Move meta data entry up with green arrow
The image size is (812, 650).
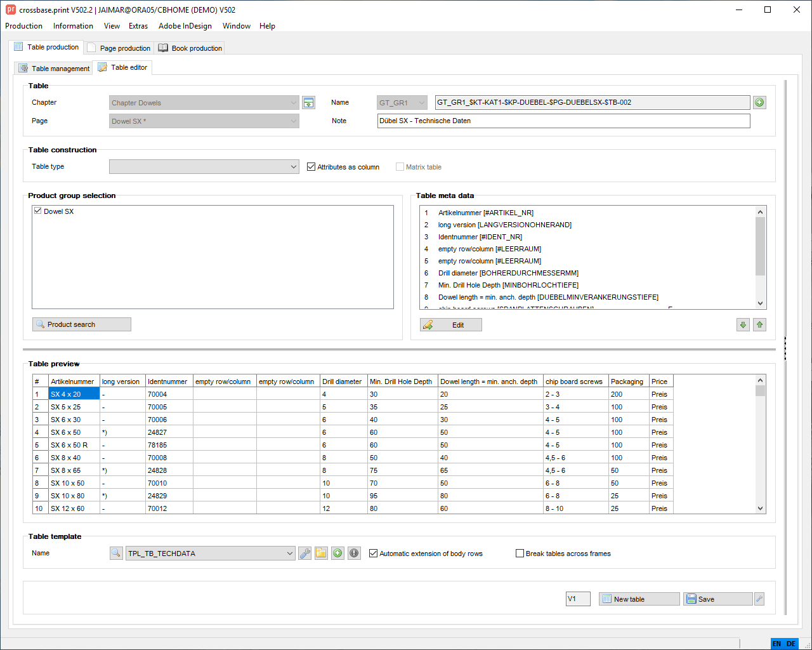click(x=759, y=324)
